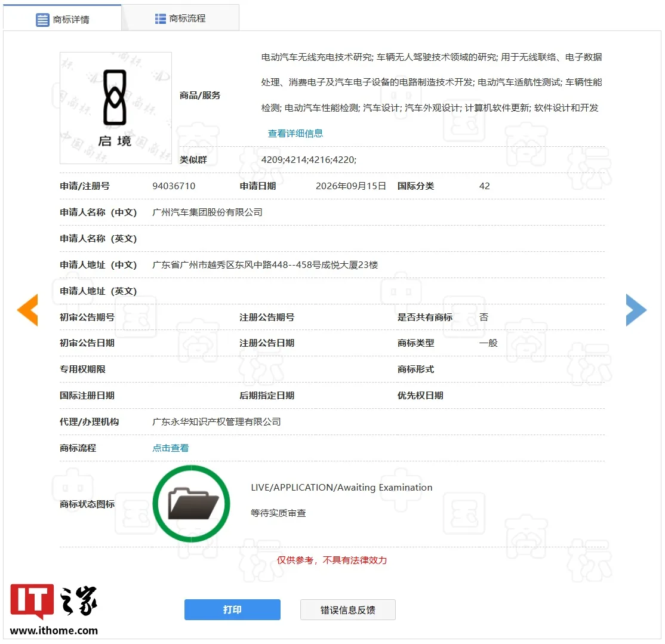
Task: Click the 商标流程 tab grid icon
Action: point(161,19)
